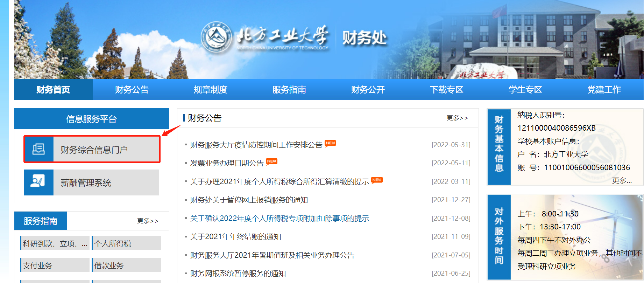Open the 个人所得税 service guide
Image resolution: width=644 pixels, height=283 pixels.
click(x=113, y=244)
